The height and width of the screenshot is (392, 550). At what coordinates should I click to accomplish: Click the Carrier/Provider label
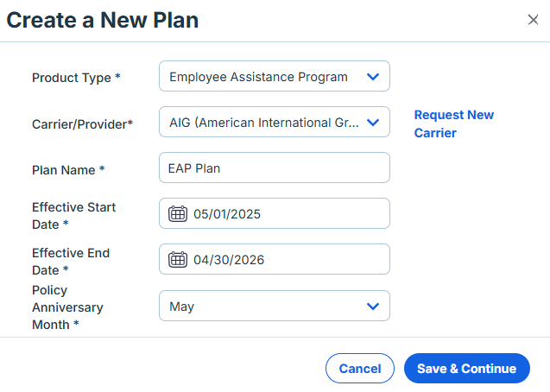pos(82,124)
